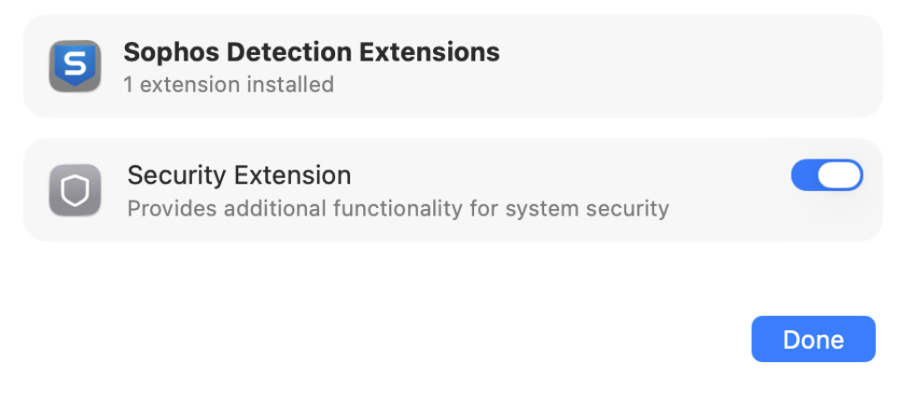The width and height of the screenshot is (907, 400).
Task: Toggle the Security Extension switch
Action: tap(826, 176)
